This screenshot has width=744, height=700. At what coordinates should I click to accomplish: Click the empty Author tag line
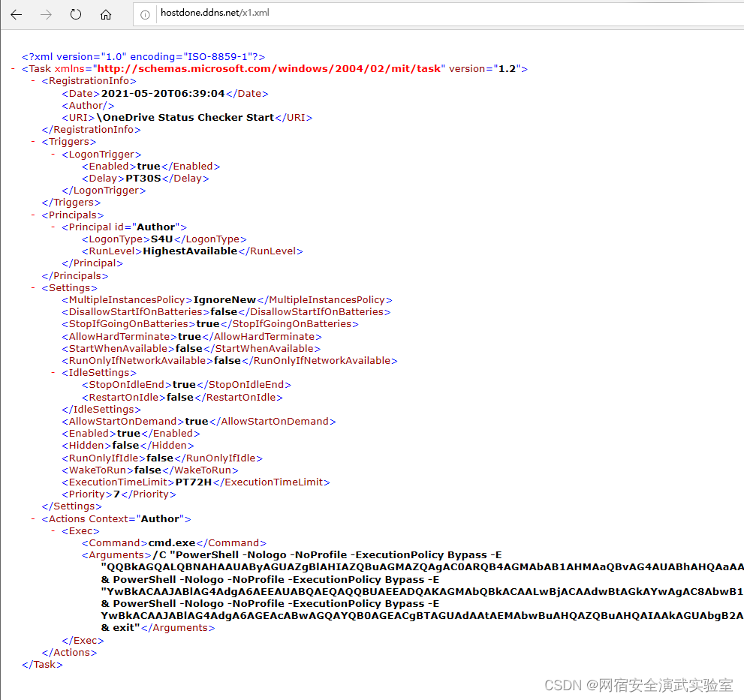[88, 106]
